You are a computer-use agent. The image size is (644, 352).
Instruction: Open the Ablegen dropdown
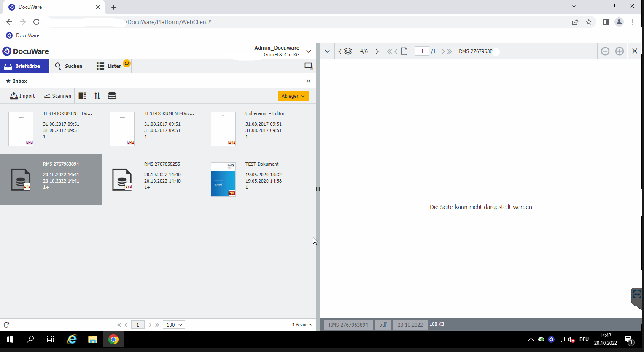pos(293,96)
